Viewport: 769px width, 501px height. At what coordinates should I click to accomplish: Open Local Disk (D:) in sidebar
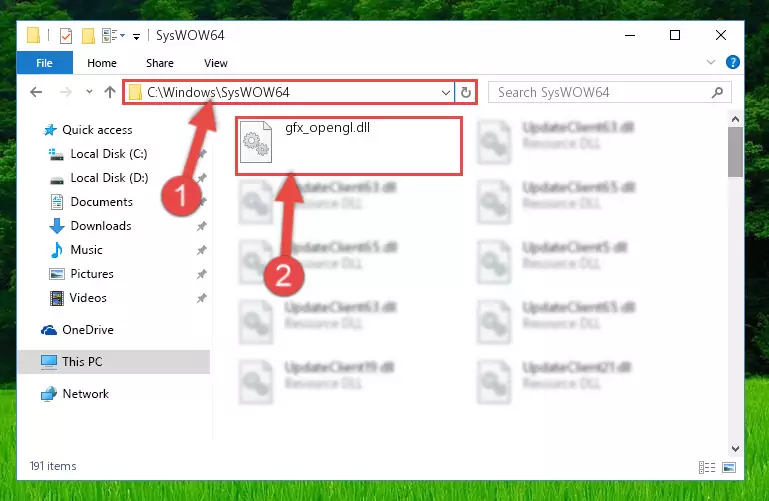109,178
